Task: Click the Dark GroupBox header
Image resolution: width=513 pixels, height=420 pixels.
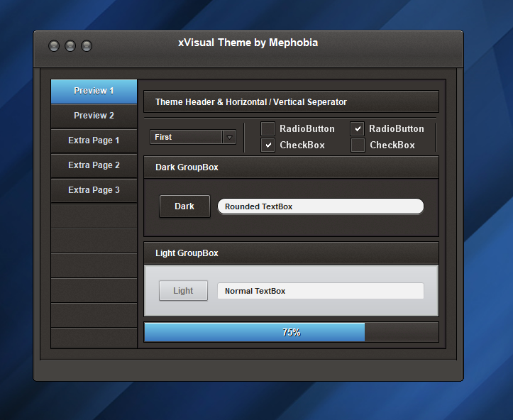Action: tap(291, 167)
